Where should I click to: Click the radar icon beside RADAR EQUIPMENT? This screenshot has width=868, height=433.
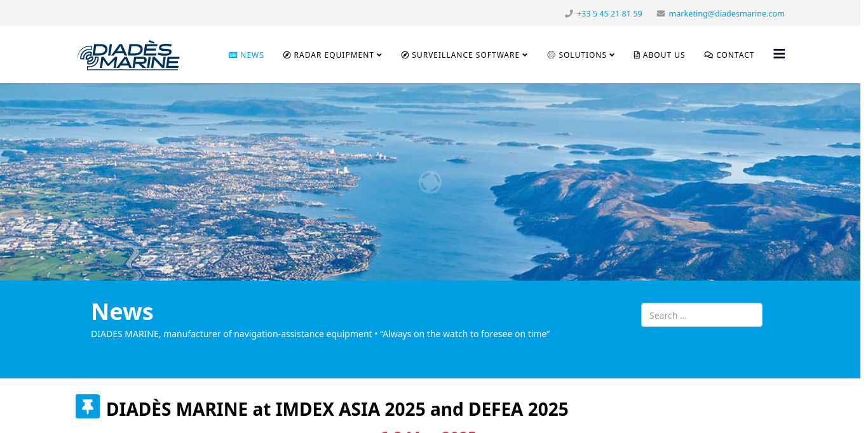tap(286, 55)
